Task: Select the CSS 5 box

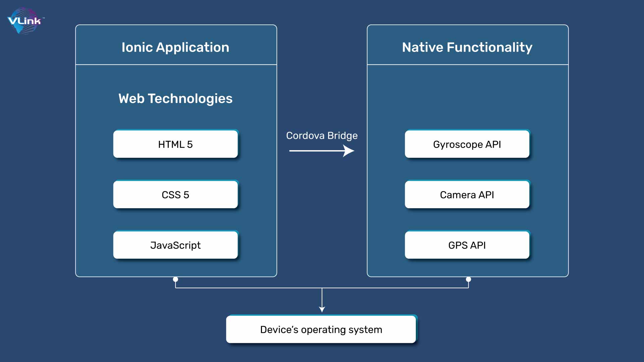Action: (175, 194)
